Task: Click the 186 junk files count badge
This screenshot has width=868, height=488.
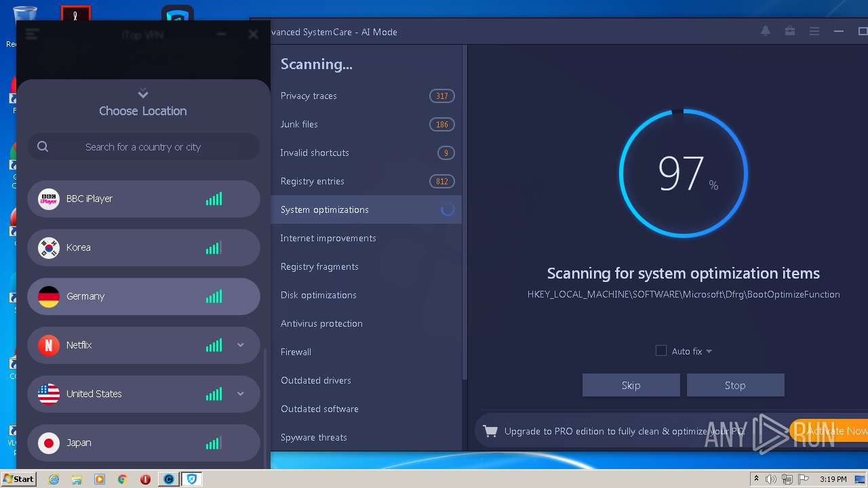Action: [442, 124]
